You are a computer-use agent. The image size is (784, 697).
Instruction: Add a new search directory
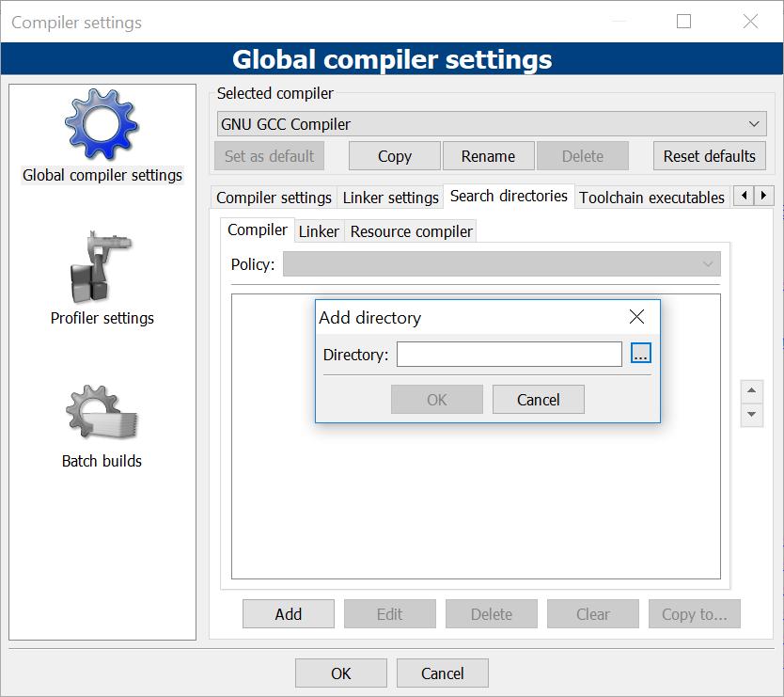(288, 613)
